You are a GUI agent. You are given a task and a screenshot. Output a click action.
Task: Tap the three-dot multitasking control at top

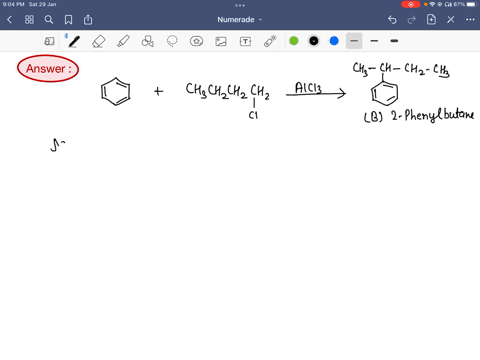(240, 5)
